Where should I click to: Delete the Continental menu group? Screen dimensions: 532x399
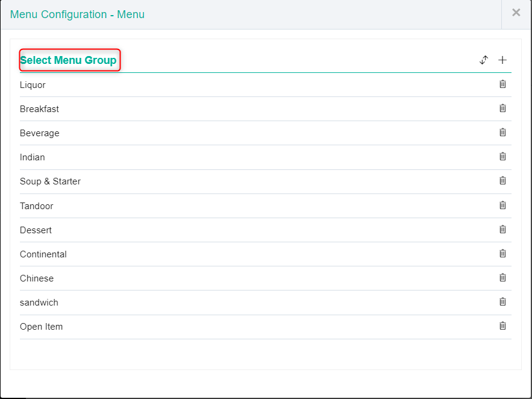[x=503, y=253]
